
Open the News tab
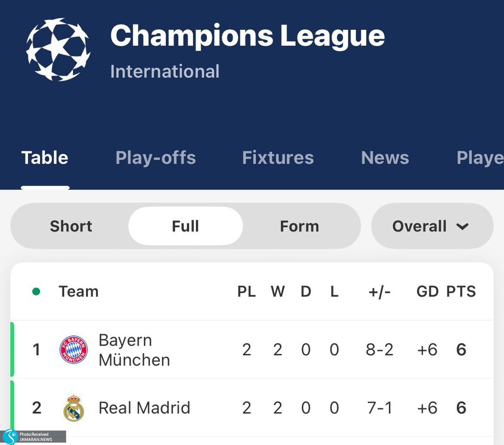385,158
